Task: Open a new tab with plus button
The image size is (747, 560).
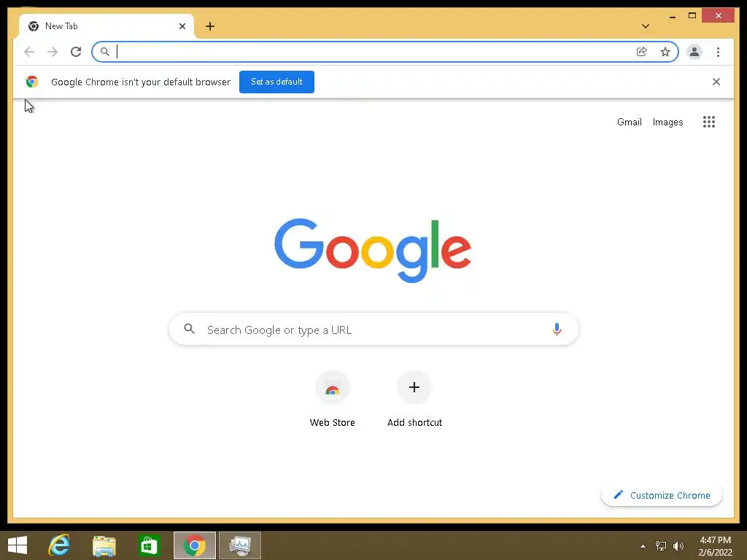Action: (x=210, y=26)
